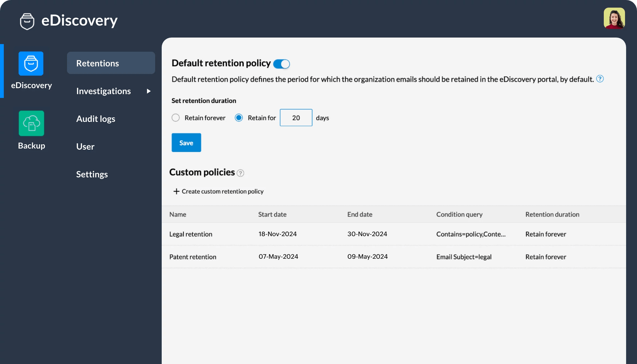
Task: Navigate to the Settings section
Action: (92, 174)
